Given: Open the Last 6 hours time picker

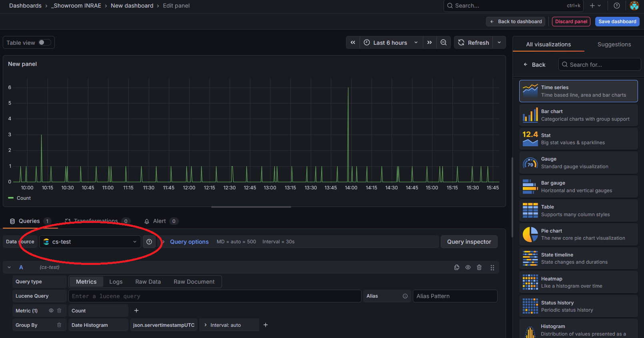Looking at the screenshot, I should tap(391, 43).
